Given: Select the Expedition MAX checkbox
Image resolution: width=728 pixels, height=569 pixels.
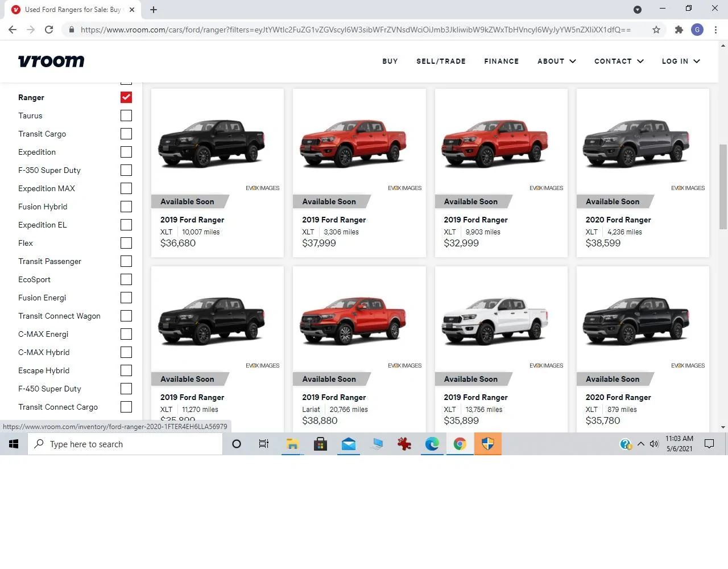Looking at the screenshot, I should [x=126, y=188].
